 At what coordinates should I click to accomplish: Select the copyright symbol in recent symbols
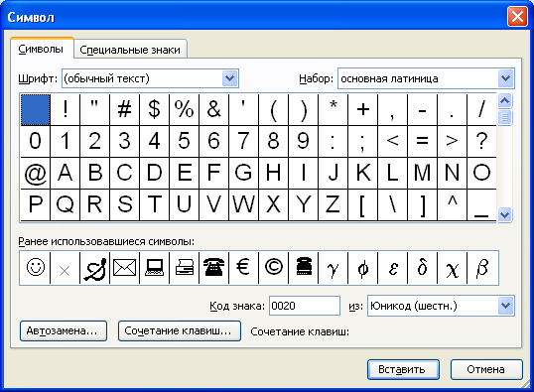[274, 268]
